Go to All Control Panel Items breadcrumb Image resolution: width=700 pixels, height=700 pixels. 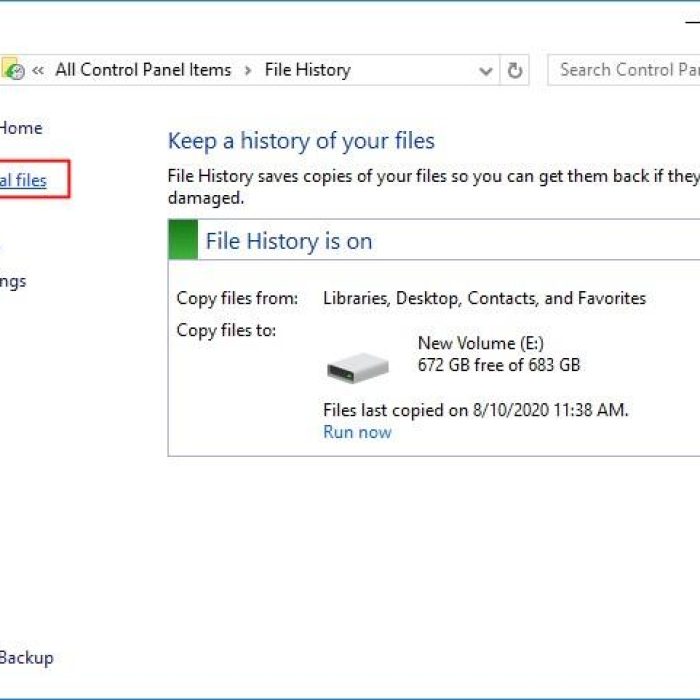coord(143,70)
